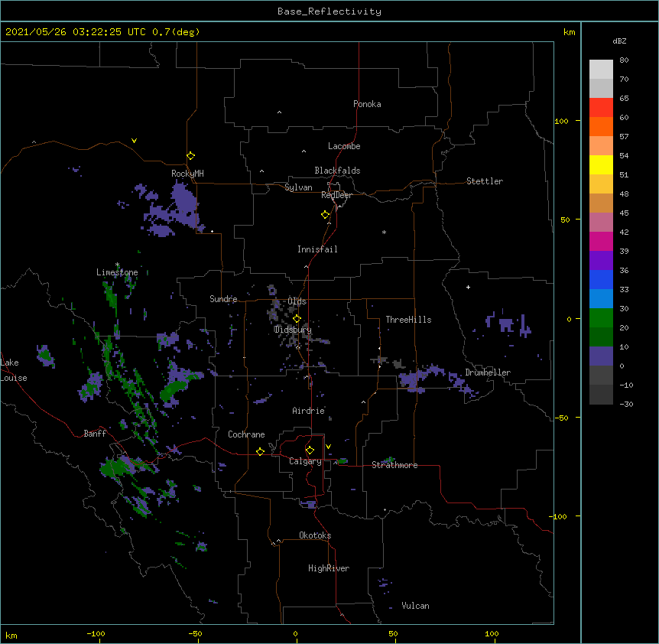Click the Banff town label
This screenshot has height=644, width=659.
point(95,434)
